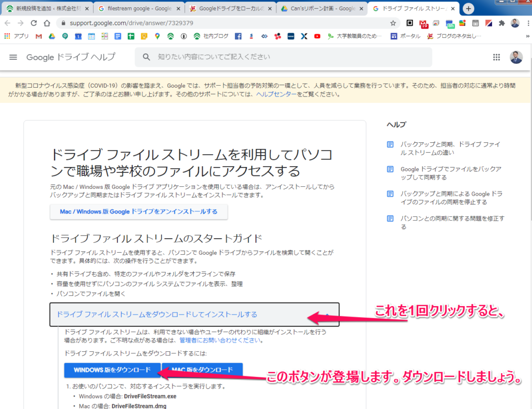View site info via the padlock icon

[63, 23]
